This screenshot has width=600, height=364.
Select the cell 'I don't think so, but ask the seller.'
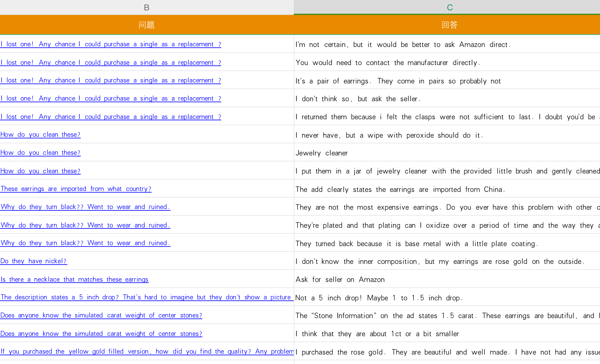pos(447,98)
